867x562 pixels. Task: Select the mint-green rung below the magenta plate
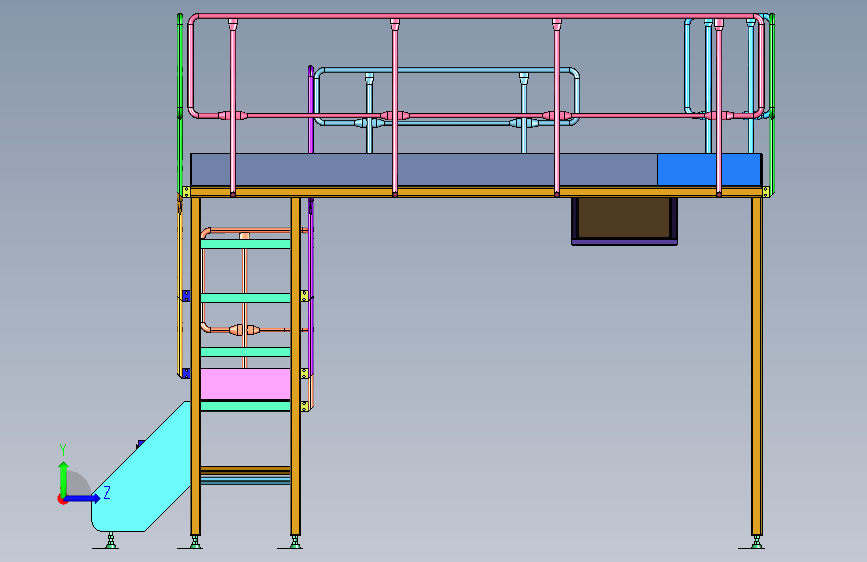click(x=245, y=406)
